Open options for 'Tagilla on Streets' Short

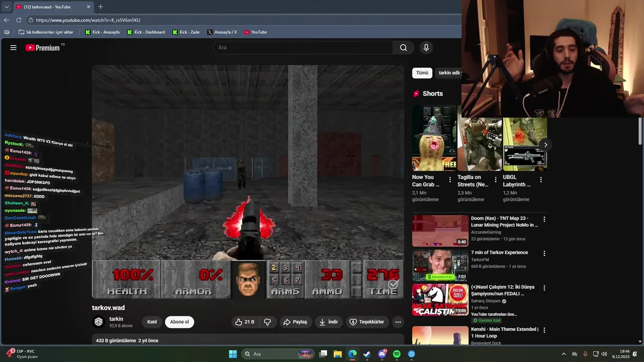pyautogui.click(x=496, y=179)
